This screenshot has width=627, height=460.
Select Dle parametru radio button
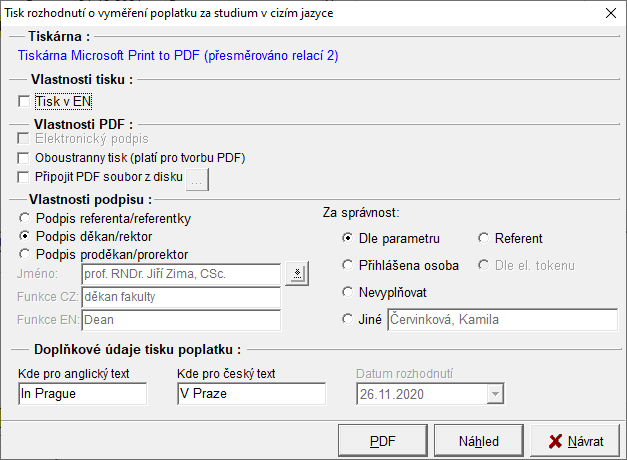click(347, 238)
